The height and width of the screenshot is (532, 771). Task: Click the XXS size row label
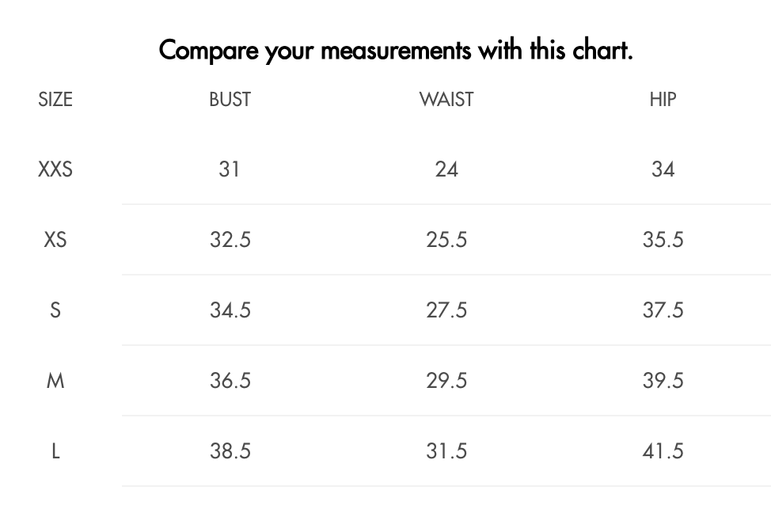(x=55, y=169)
